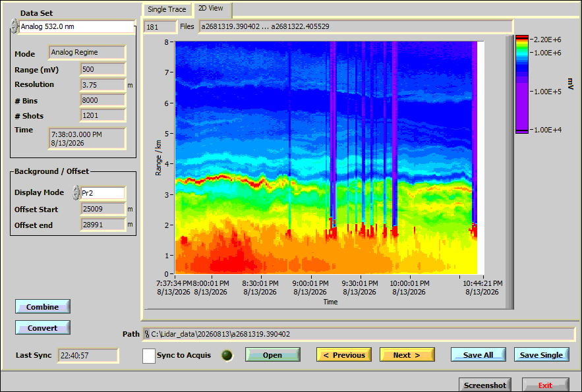Click Save All
Image resolution: width=582 pixels, height=392 pixels.
478,355
